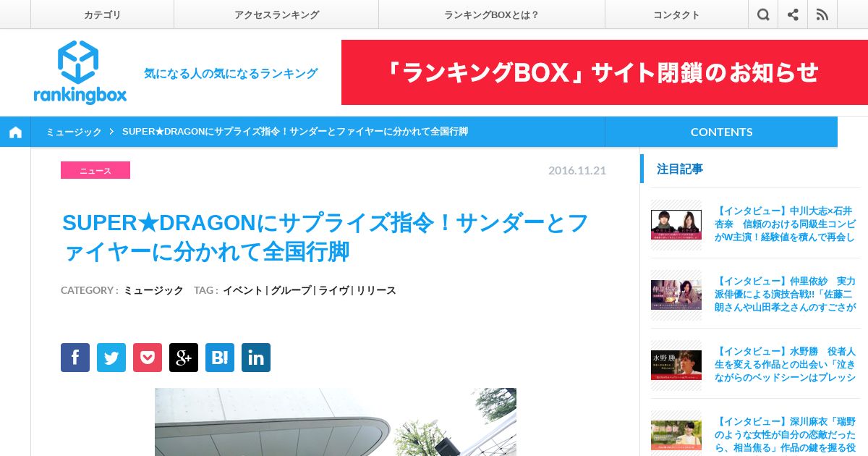This screenshot has height=456, width=868.
Task: Select the CONTENTS tab
Action: [x=721, y=132]
